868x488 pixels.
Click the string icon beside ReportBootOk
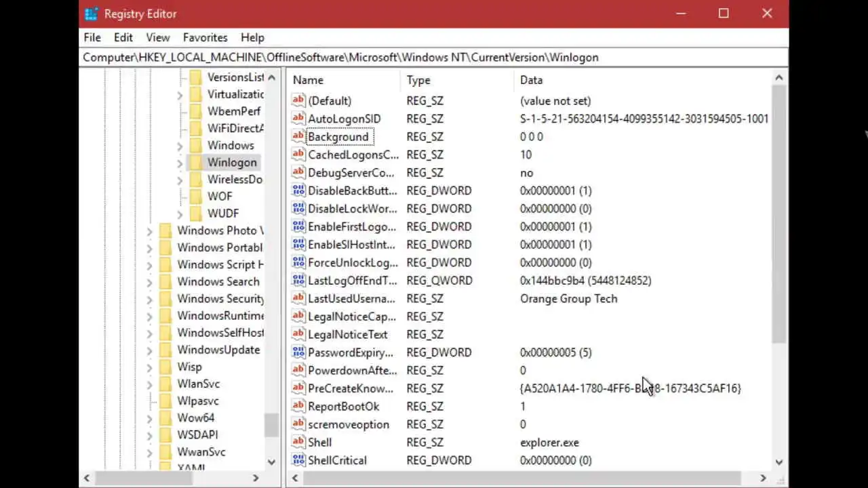point(298,406)
